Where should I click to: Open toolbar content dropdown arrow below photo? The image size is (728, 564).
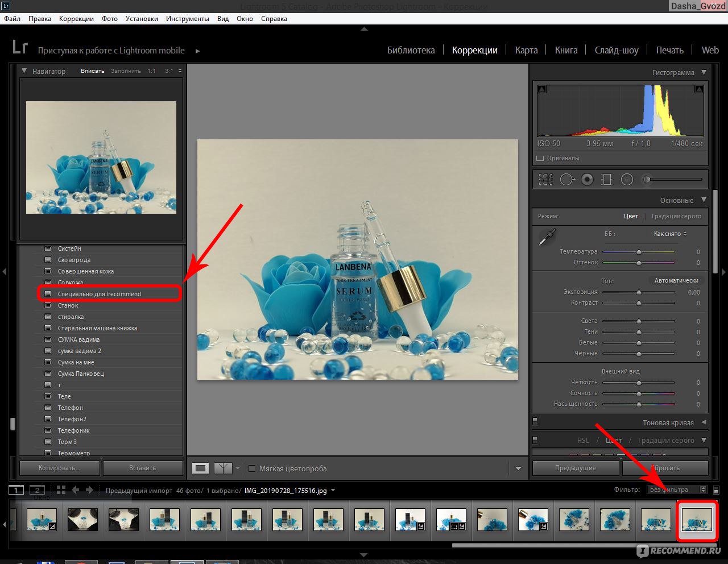coord(518,468)
